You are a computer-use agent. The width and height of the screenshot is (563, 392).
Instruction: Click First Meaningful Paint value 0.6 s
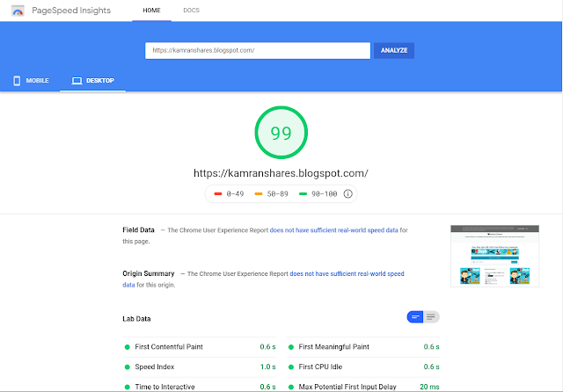pyautogui.click(x=432, y=347)
